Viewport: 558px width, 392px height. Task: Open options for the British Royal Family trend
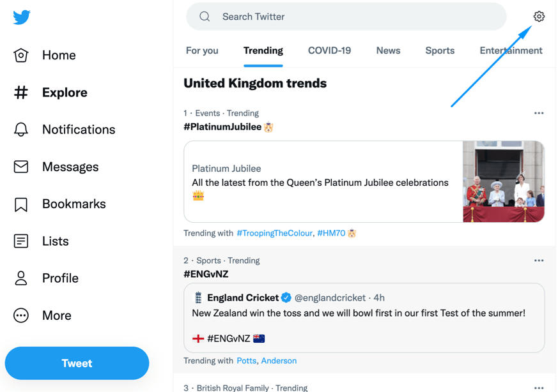(x=539, y=388)
